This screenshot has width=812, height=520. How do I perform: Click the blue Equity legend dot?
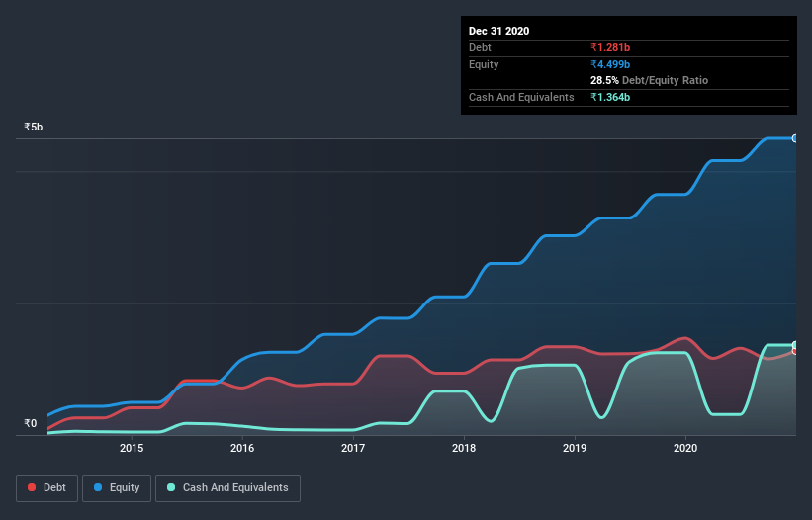(x=98, y=487)
